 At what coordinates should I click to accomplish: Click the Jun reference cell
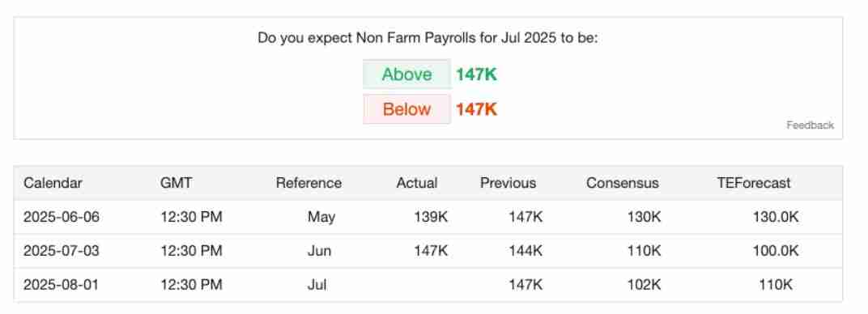pos(319,251)
